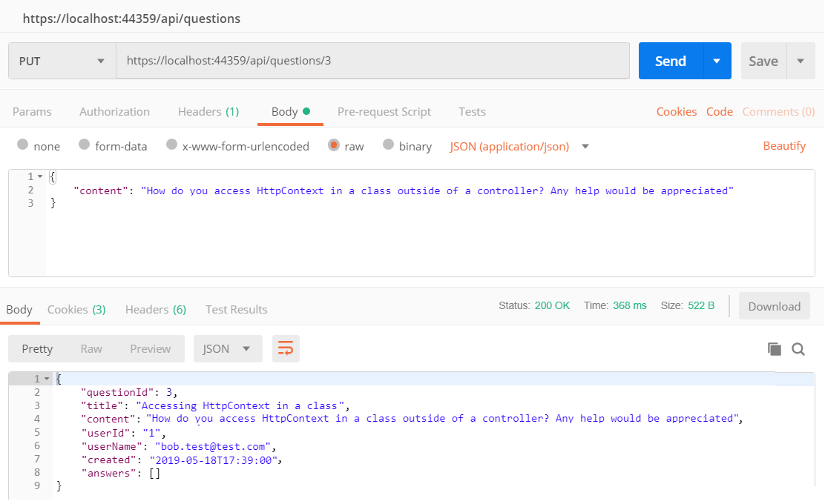The height and width of the screenshot is (504, 825).
Task: Select the binary body type
Action: coord(388,145)
